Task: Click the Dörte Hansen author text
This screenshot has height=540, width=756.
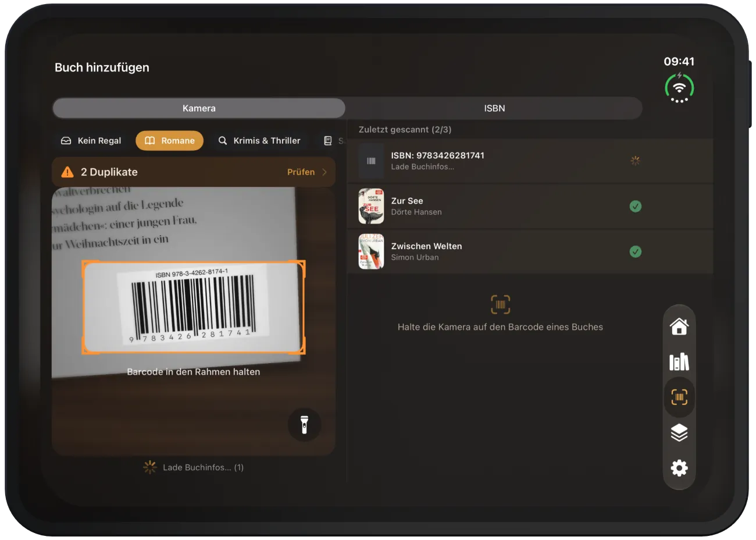Action: 416,212
